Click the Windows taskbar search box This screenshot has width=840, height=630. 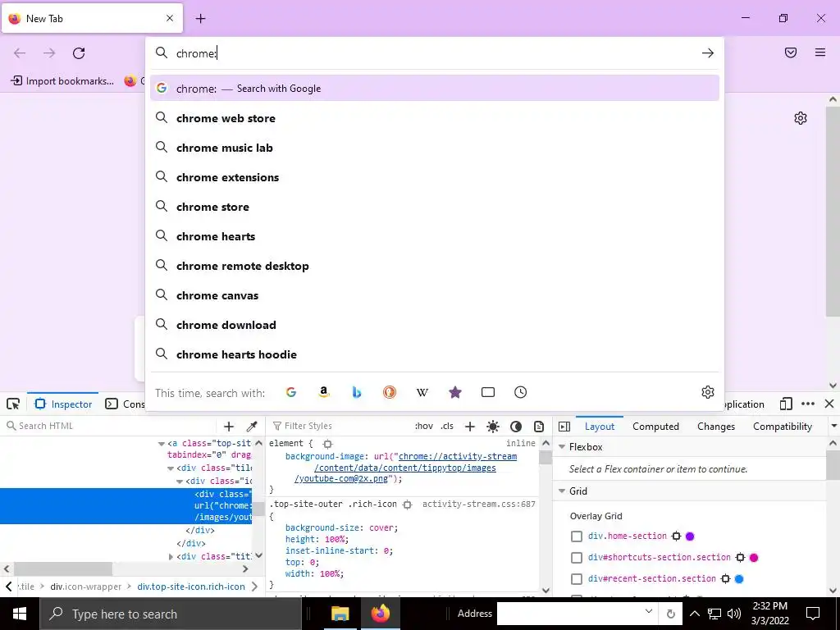[171, 614]
